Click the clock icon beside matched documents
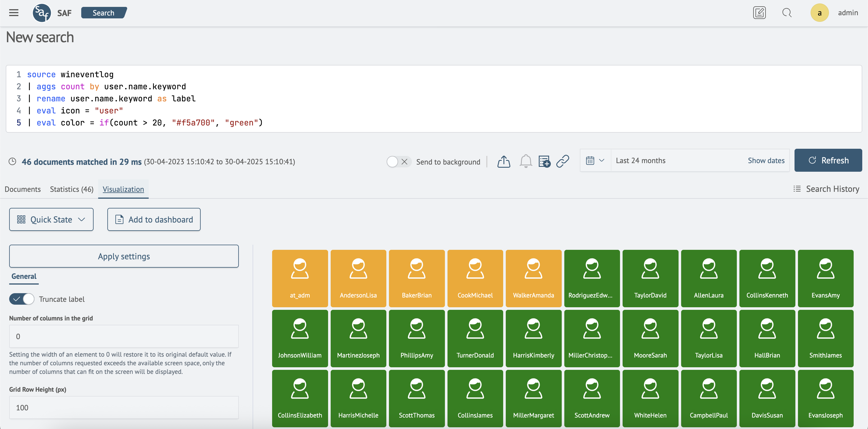The width and height of the screenshot is (868, 429). pos(12,162)
